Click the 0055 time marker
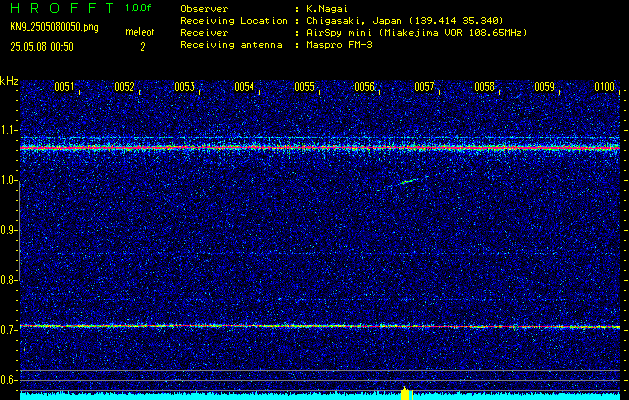Viewport: 629px width, 400px height. [304, 87]
